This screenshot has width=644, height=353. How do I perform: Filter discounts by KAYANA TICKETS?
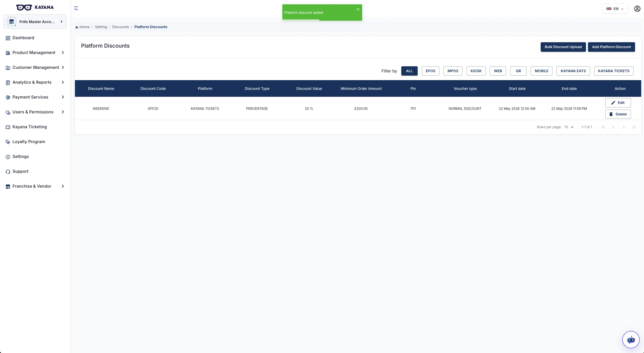click(x=614, y=71)
